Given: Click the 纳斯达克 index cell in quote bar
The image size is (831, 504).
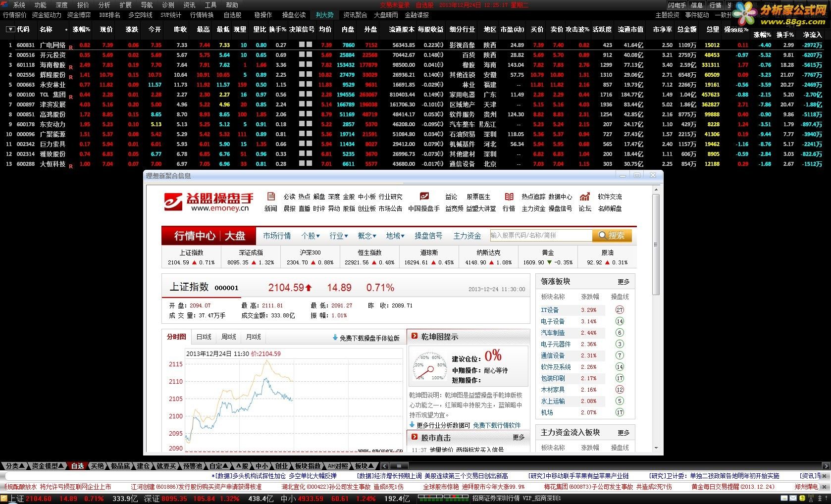Looking at the screenshot, I should pos(488,257).
